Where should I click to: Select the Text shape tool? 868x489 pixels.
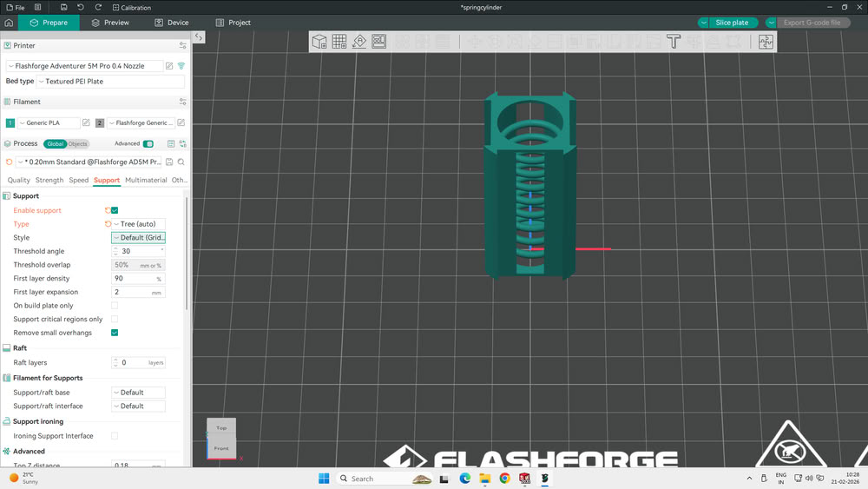[674, 42]
